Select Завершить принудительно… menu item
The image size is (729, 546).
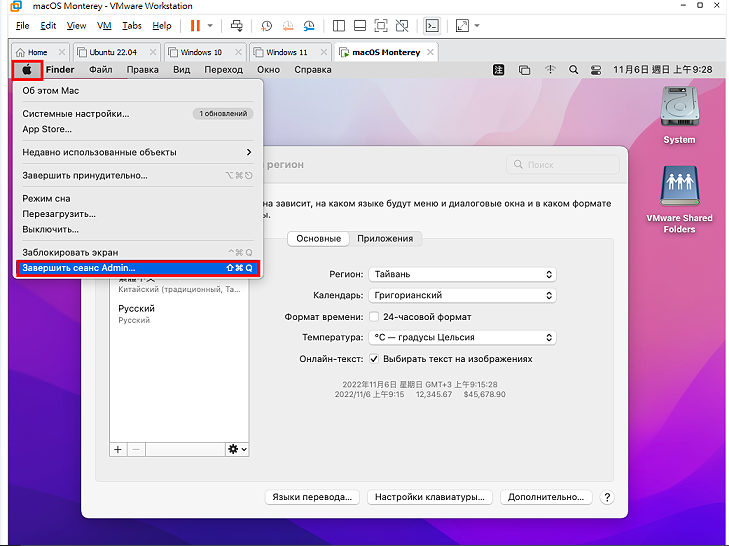138,175
